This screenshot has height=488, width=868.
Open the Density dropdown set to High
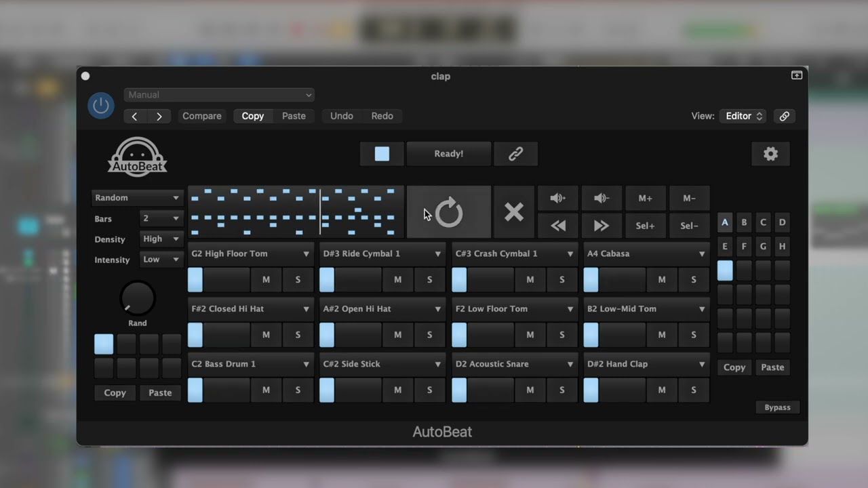point(161,239)
